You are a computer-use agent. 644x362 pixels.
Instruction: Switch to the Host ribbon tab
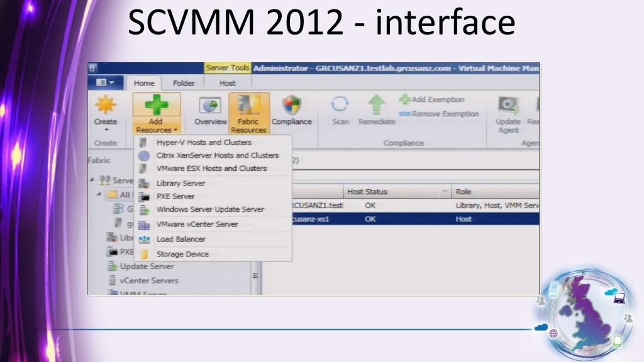(x=227, y=84)
